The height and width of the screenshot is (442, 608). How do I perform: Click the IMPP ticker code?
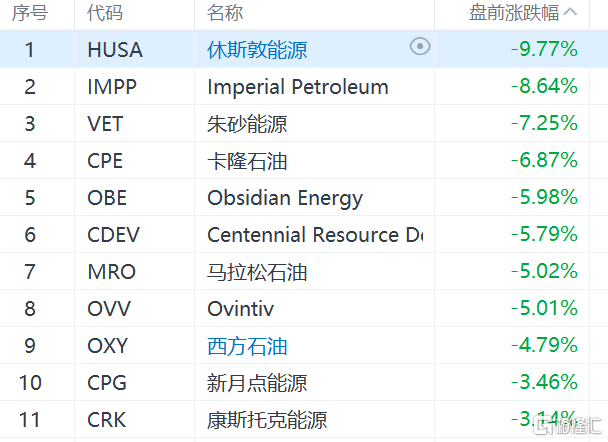coord(112,86)
